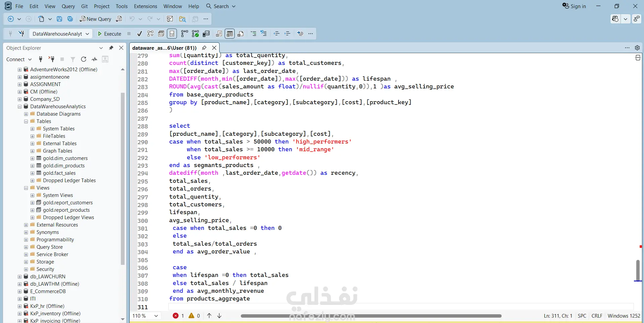Pin the dataware query tab
Viewport: 644px width, 323px height.
point(204,48)
